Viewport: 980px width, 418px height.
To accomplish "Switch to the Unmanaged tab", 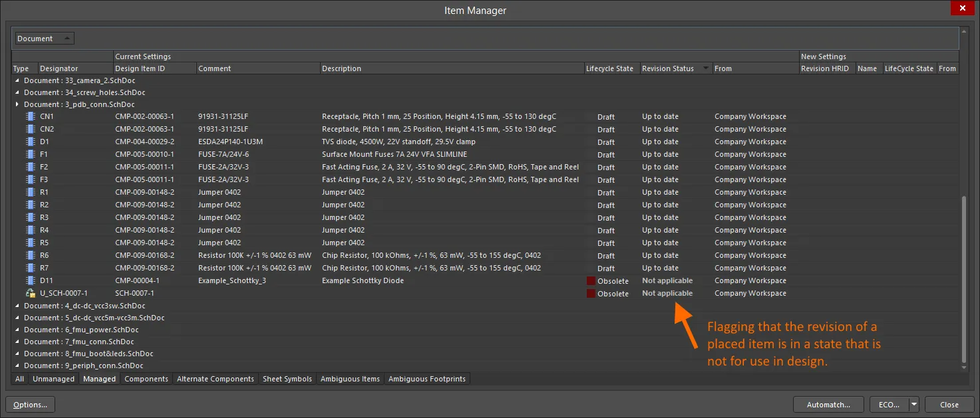I will coord(53,379).
